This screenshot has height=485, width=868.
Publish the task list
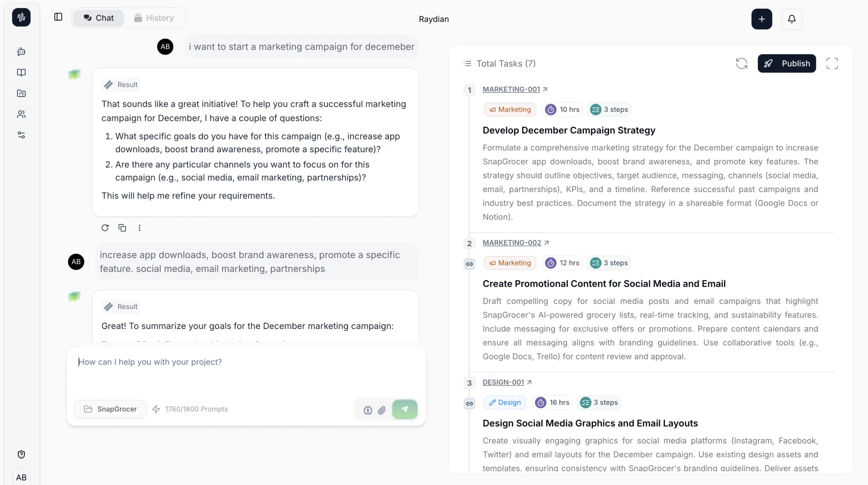click(x=787, y=63)
